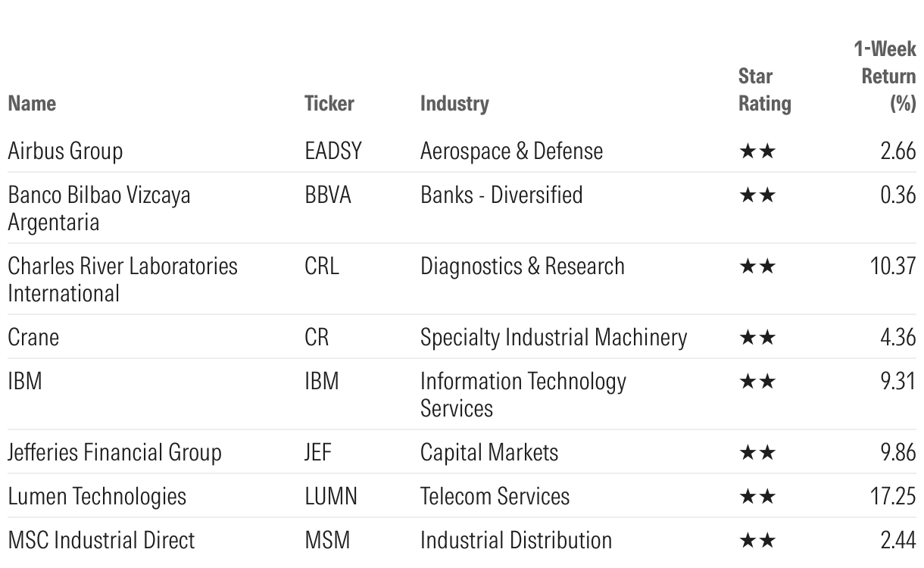Sort by the Name column header
The image size is (924, 568).
pos(32,103)
